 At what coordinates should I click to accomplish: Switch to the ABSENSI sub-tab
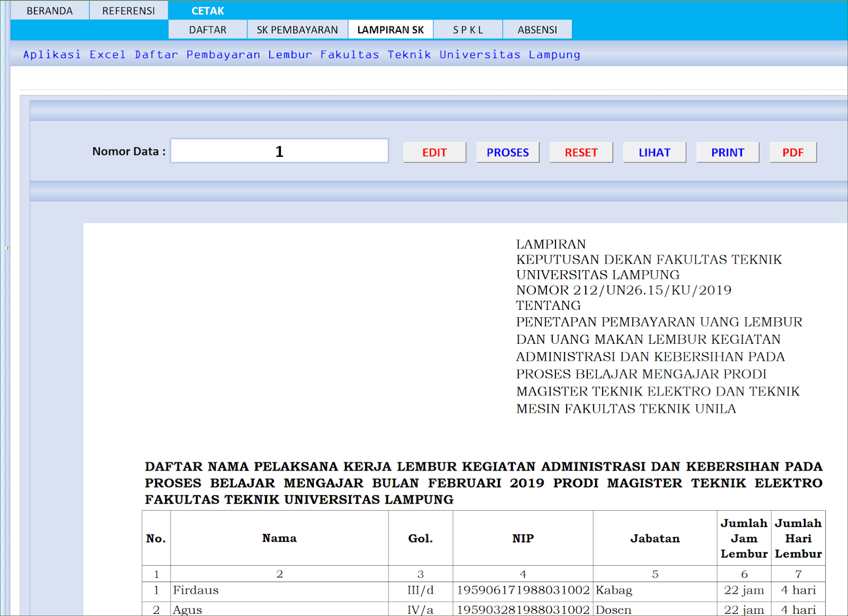(x=537, y=29)
